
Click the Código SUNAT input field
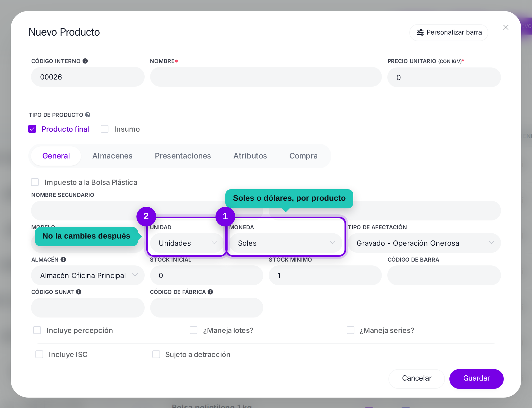[88, 308]
